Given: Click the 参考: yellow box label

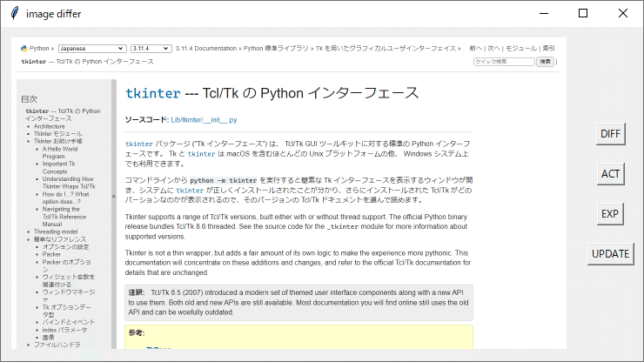Looking at the screenshot, I should pos(137,332).
